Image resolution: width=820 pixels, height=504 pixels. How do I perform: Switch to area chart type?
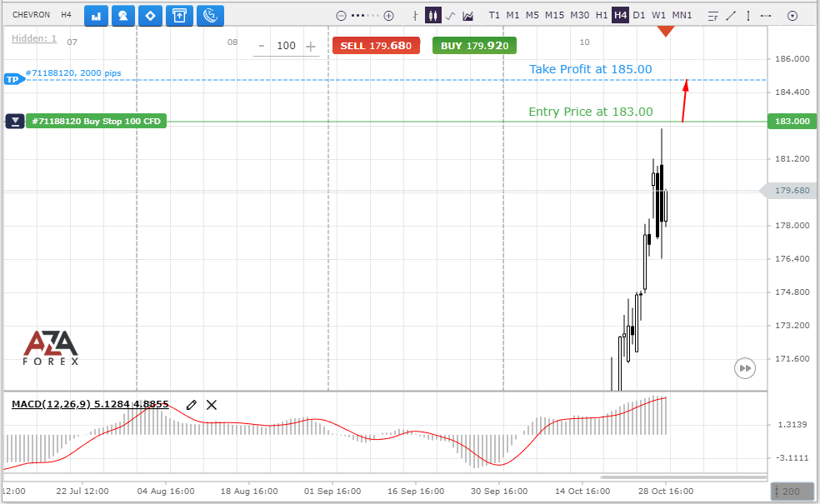pyautogui.click(x=468, y=16)
